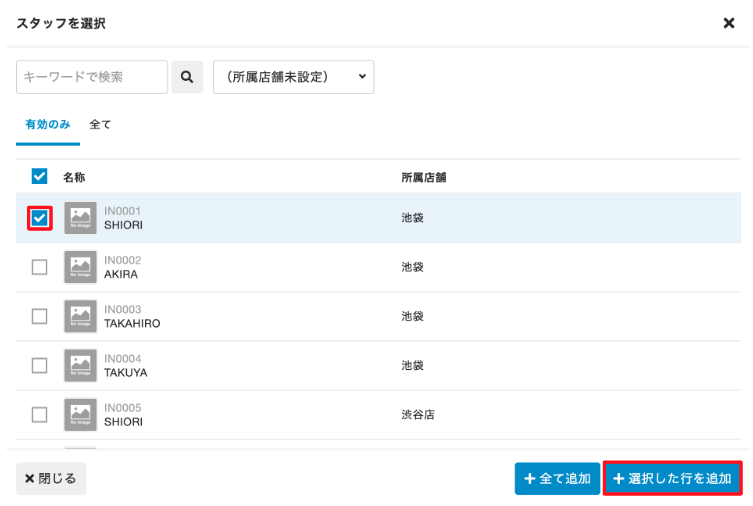This screenshot has height=506, width=753.
Task: Click the 閉じる button
Action: (x=51, y=478)
